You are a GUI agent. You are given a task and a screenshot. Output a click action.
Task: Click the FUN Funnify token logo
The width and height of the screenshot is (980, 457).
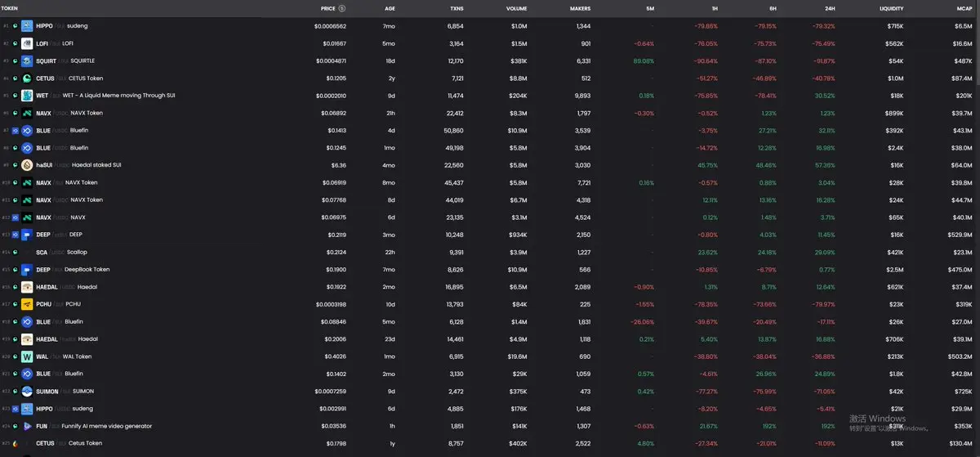27,426
